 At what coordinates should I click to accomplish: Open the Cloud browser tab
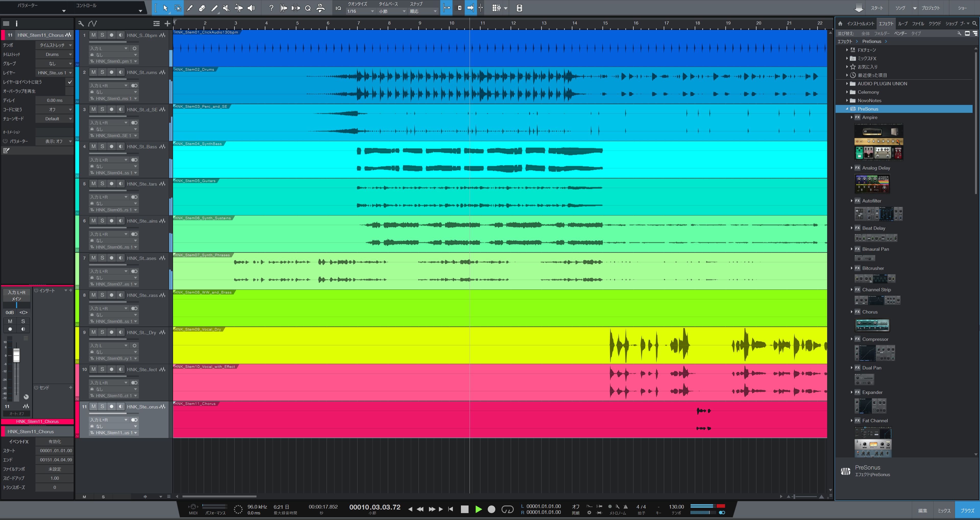[x=934, y=23]
